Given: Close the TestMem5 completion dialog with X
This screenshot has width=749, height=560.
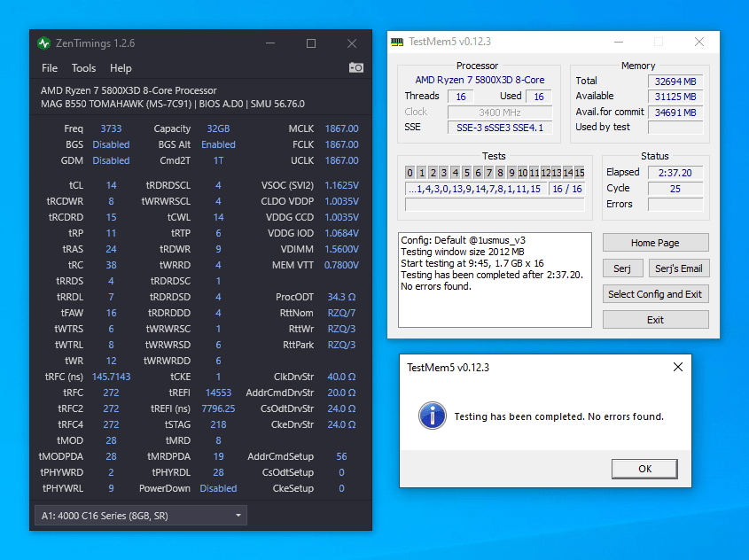Looking at the screenshot, I should (x=678, y=367).
